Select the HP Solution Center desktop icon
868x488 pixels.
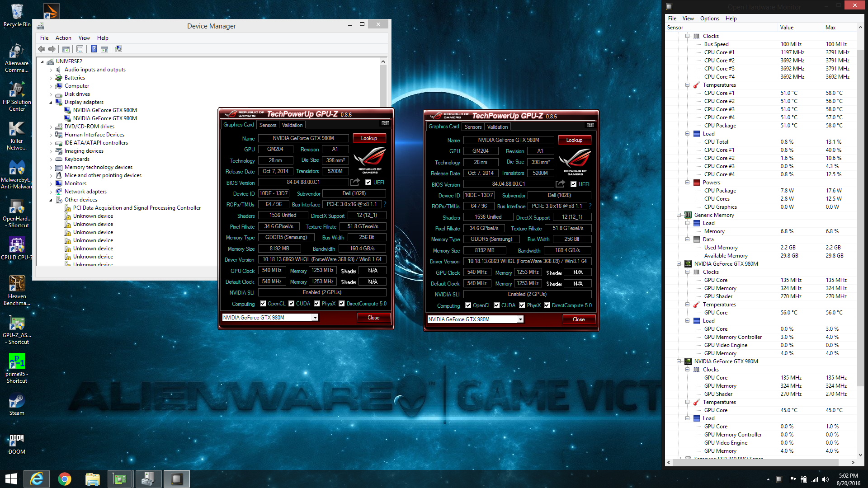[x=17, y=97]
